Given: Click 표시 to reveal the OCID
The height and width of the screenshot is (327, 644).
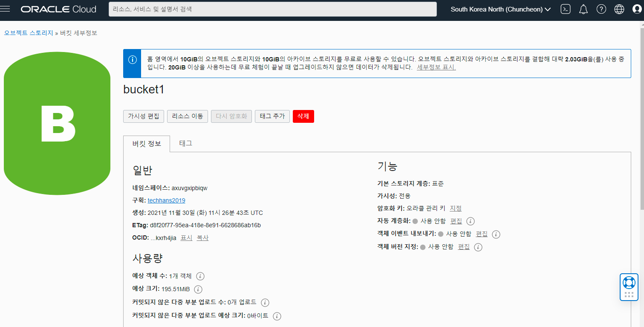Looking at the screenshot, I should (x=187, y=238).
